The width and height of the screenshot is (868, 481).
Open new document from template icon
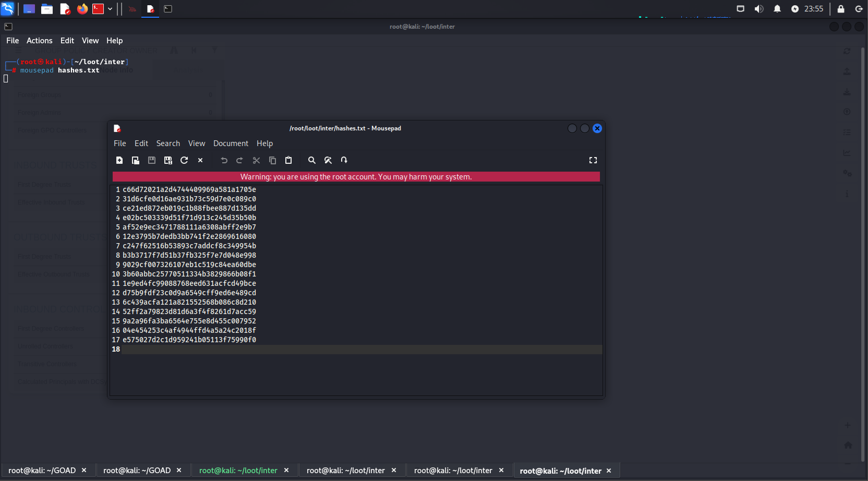(x=136, y=160)
